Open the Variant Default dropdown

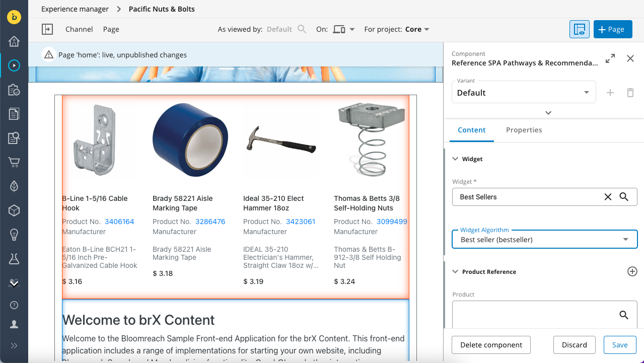524,92
